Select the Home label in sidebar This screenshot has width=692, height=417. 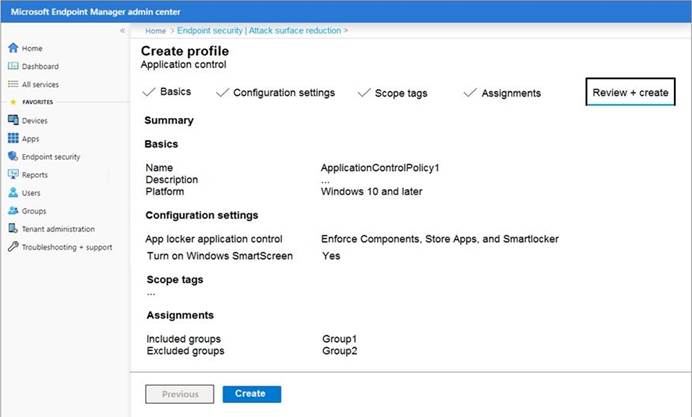click(32, 49)
